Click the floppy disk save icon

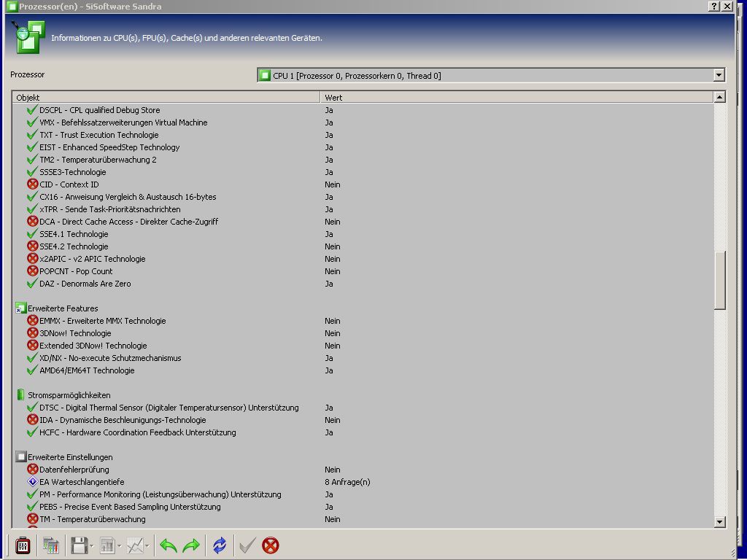(x=79, y=545)
